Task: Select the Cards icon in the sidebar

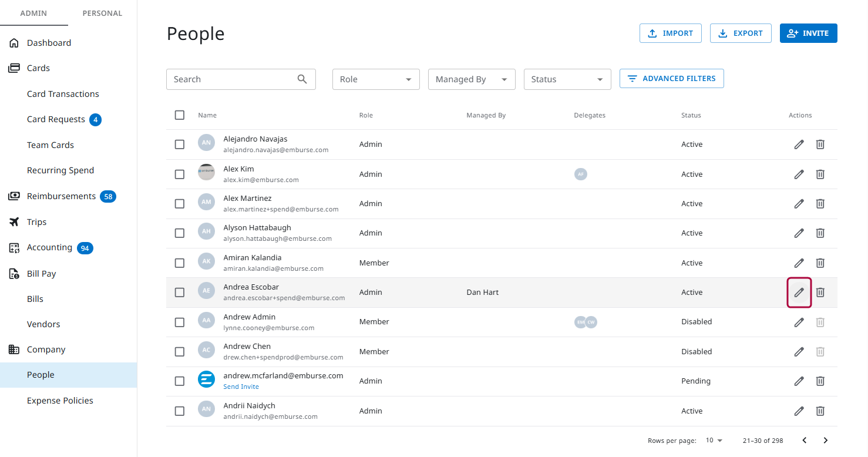Action: coord(14,68)
